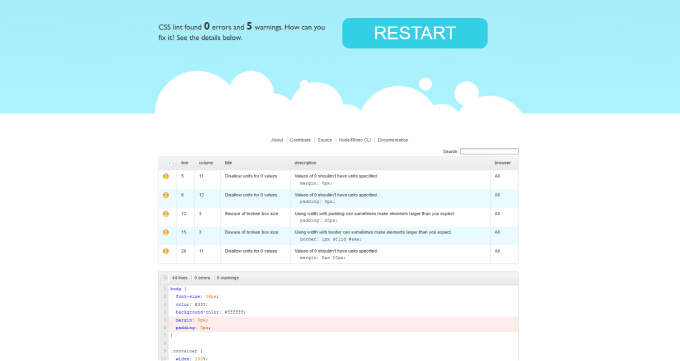680x361 pixels.
Task: Click '44 lines' in code panel header
Action: click(180, 278)
